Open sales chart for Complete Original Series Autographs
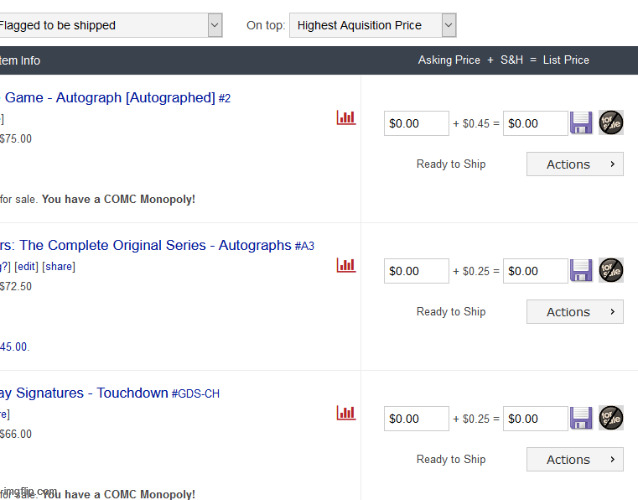The width and height of the screenshot is (638, 500). click(x=346, y=265)
